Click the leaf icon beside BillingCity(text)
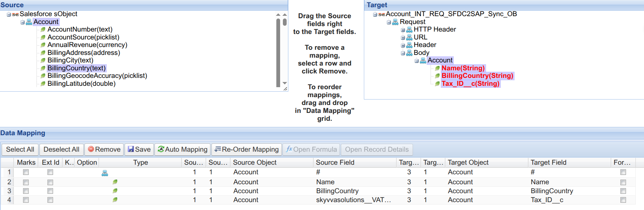The image size is (644, 210). (x=43, y=60)
